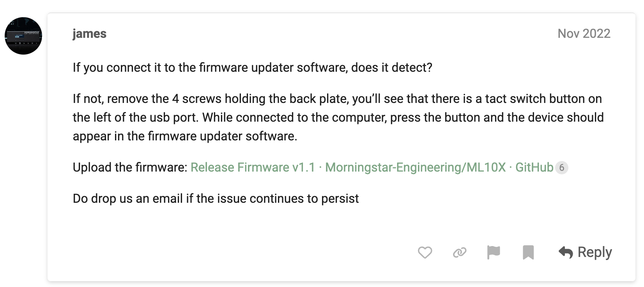Viewport: 644px width, 287px height.
Task: Click the Nov 2022 post date
Action: 584,34
